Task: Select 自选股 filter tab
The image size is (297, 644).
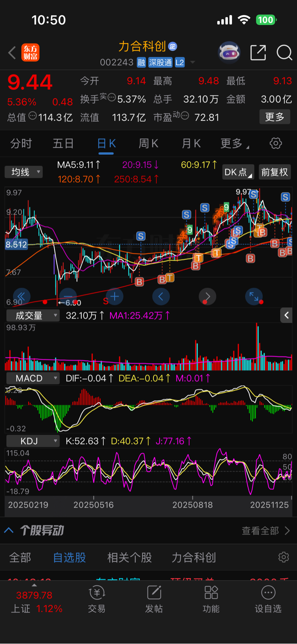Action: click(x=70, y=557)
